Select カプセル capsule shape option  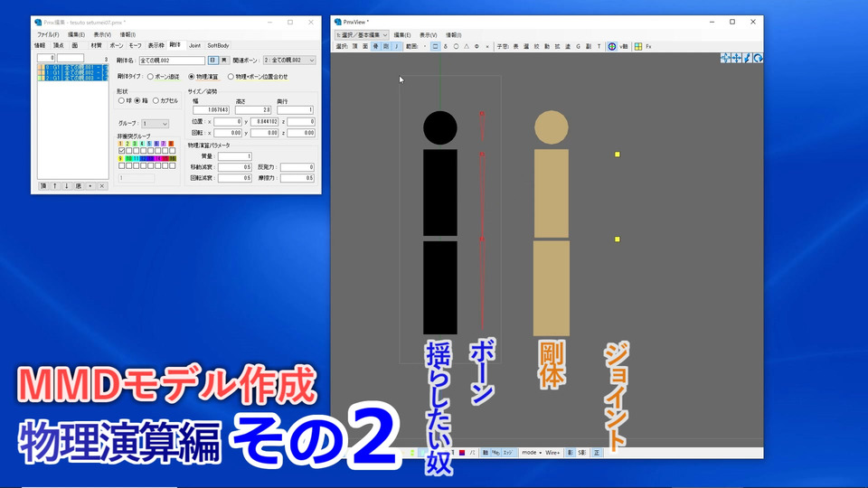pos(165,100)
